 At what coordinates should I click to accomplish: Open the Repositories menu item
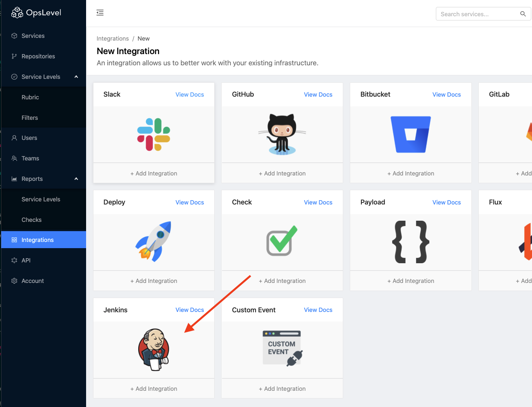(x=44, y=56)
